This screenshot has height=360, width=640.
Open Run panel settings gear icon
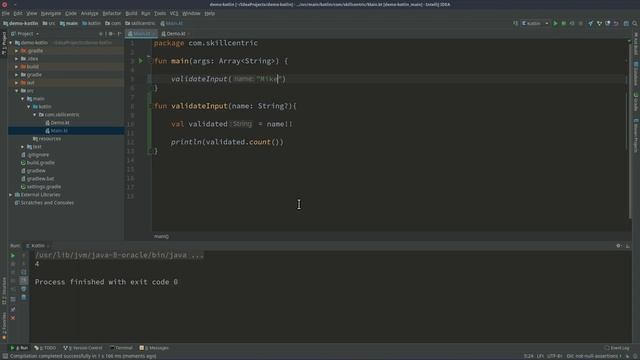618,246
